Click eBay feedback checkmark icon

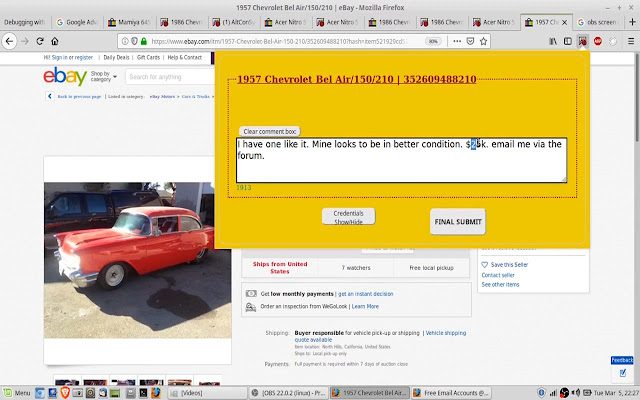coord(622,373)
